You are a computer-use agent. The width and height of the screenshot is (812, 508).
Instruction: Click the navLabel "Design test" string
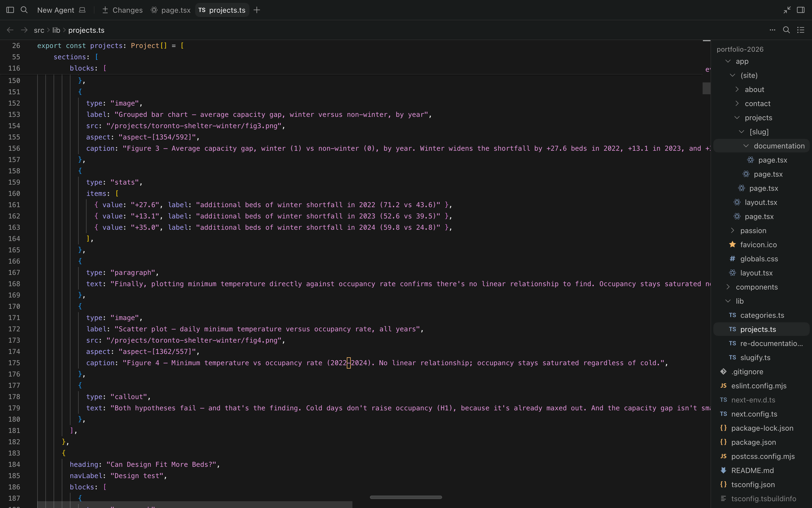tap(137, 476)
